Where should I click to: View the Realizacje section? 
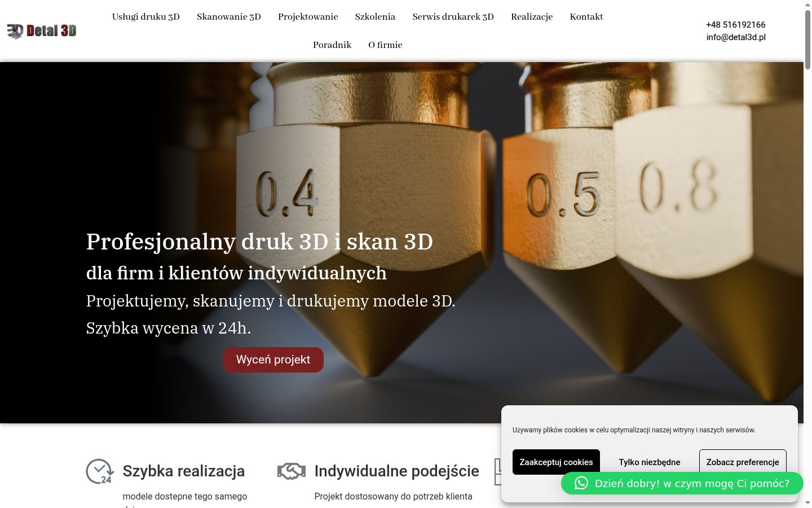pyautogui.click(x=532, y=17)
